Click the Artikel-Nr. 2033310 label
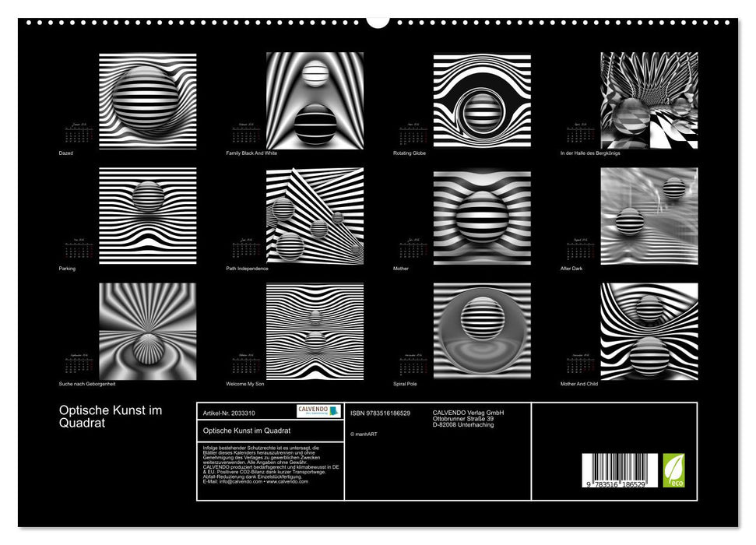The width and height of the screenshot is (756, 545). (x=230, y=413)
